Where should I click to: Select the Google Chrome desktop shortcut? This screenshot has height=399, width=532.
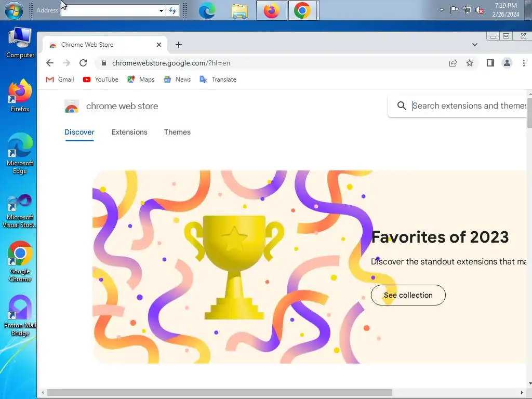pos(20,262)
